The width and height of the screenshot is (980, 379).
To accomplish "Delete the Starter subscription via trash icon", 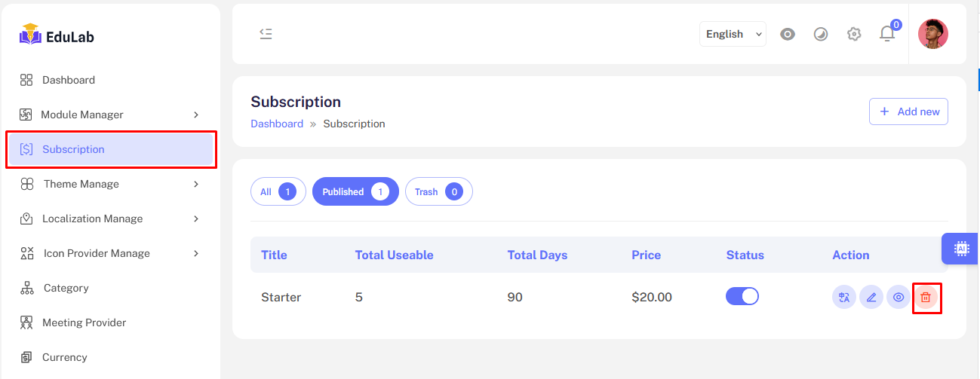I will (x=926, y=298).
